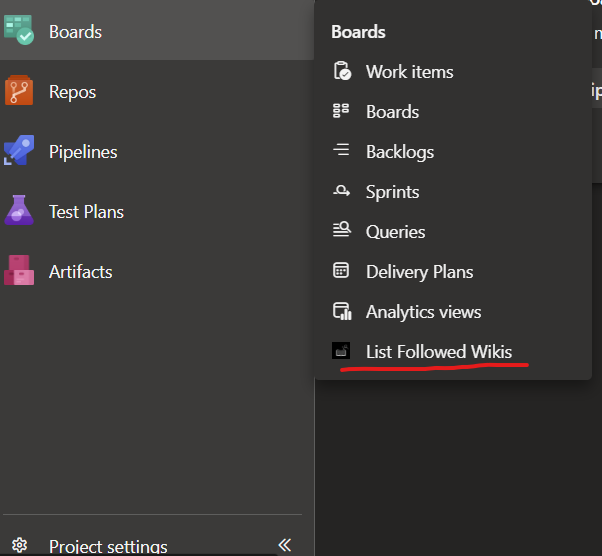Open Project settings link
Viewport: 602px width, 556px height.
point(108,546)
